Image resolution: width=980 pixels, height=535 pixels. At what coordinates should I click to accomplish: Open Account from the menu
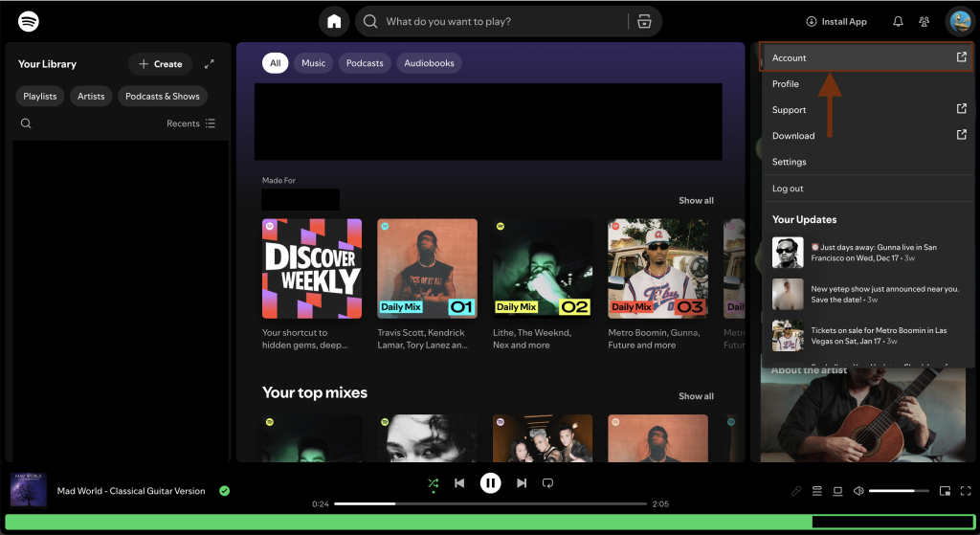coord(866,57)
